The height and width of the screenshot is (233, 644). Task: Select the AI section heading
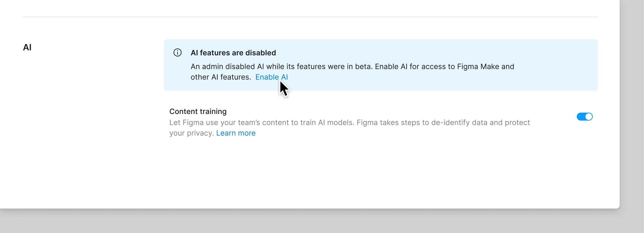27,47
